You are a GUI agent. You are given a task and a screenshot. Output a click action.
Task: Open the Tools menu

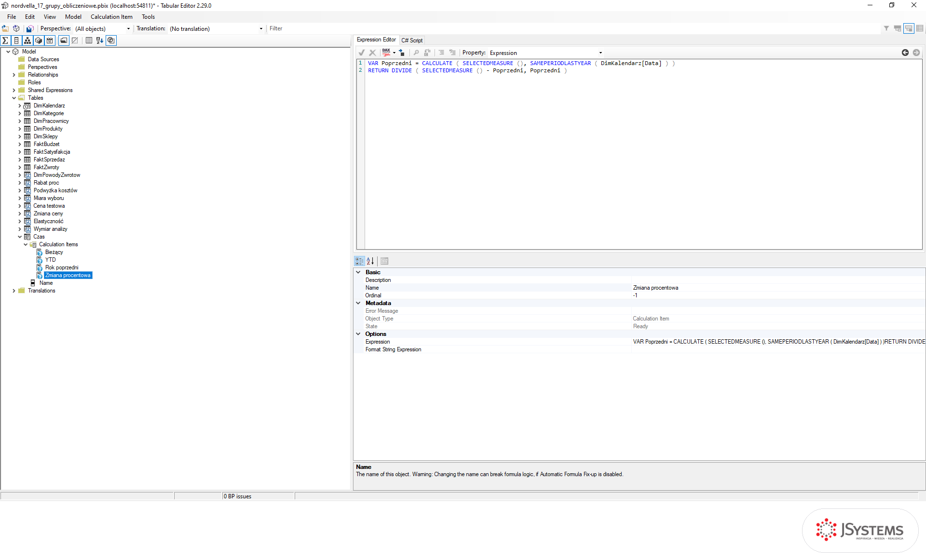[x=148, y=17]
